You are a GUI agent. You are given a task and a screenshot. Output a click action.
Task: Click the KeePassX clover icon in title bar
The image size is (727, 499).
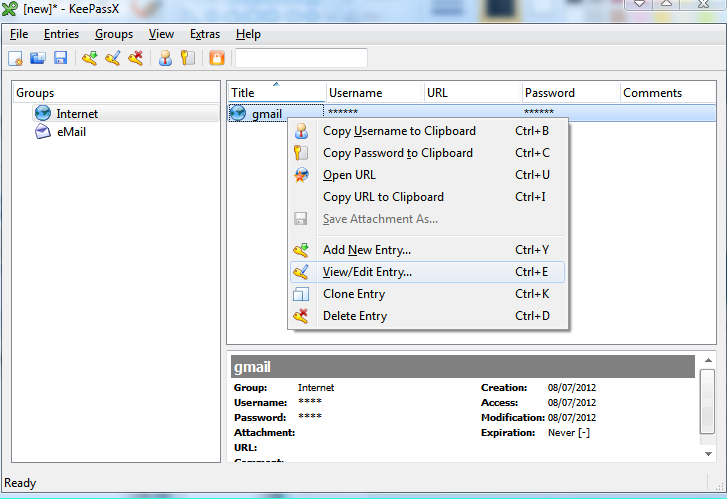(x=10, y=8)
